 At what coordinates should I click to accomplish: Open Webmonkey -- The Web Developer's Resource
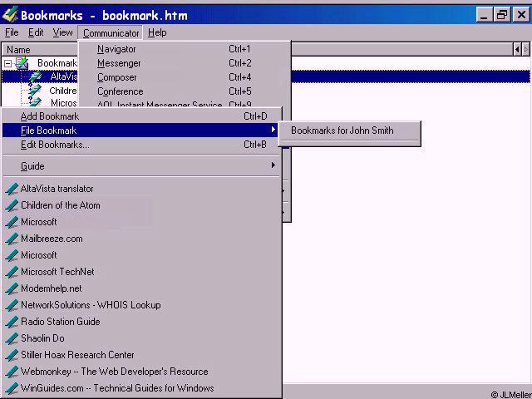(x=142, y=372)
